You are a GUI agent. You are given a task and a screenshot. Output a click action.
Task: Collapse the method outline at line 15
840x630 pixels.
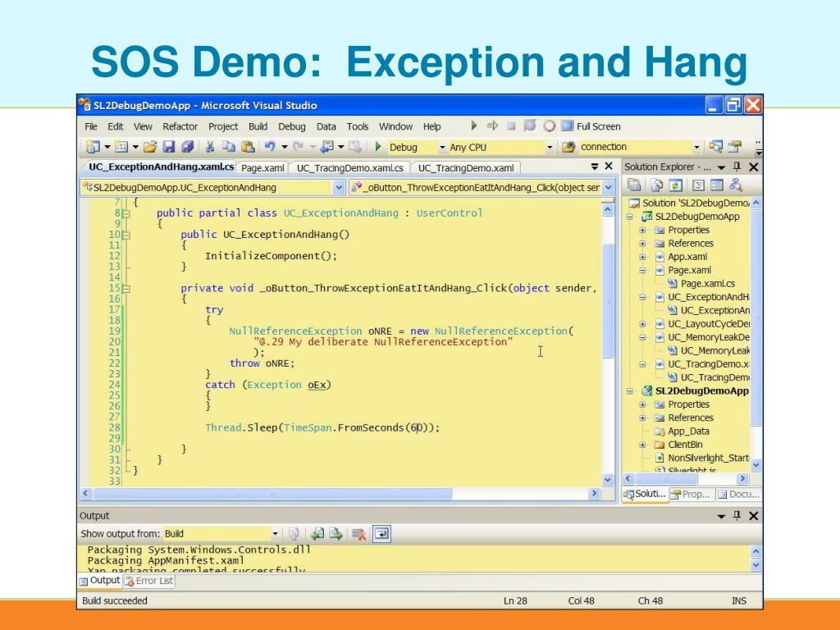click(x=126, y=289)
